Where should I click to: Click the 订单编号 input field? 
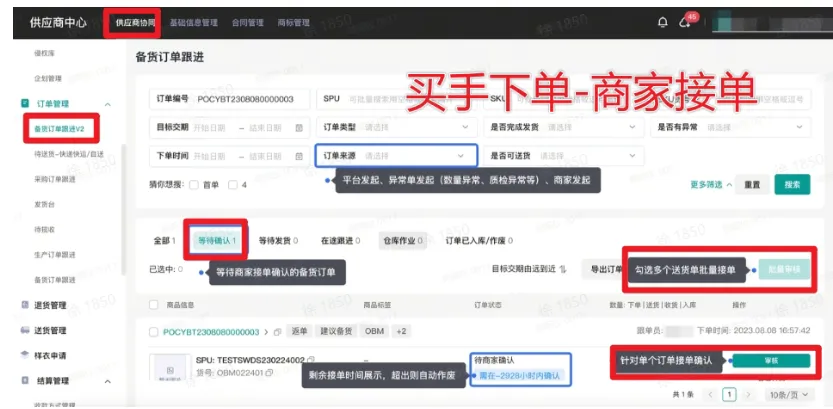(x=230, y=99)
